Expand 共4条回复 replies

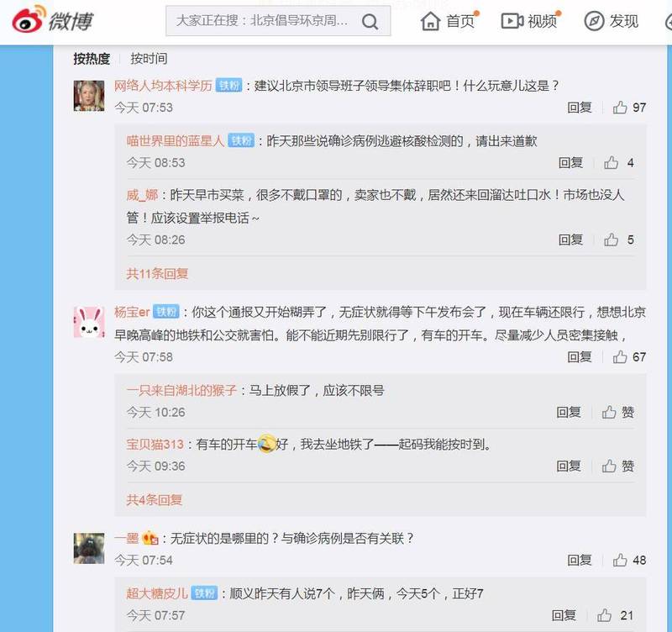click(155, 500)
